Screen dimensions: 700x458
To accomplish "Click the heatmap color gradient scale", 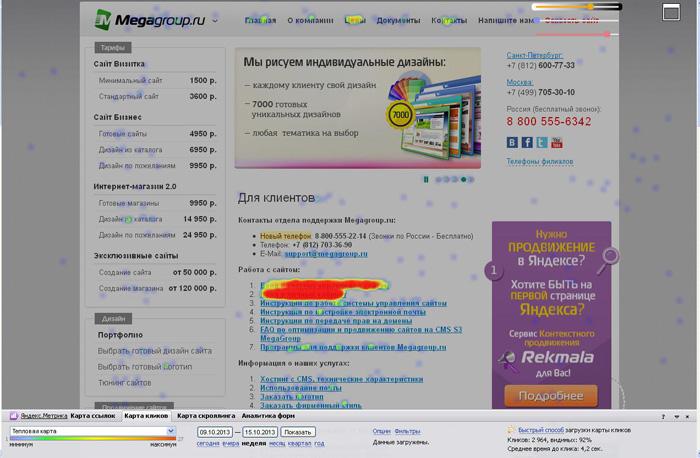I will (x=93, y=439).
